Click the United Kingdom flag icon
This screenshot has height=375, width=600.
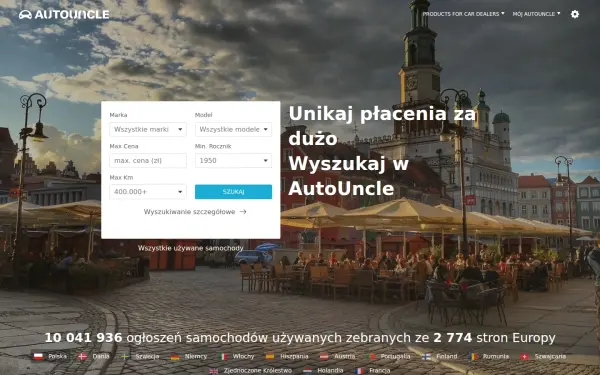[214, 371]
